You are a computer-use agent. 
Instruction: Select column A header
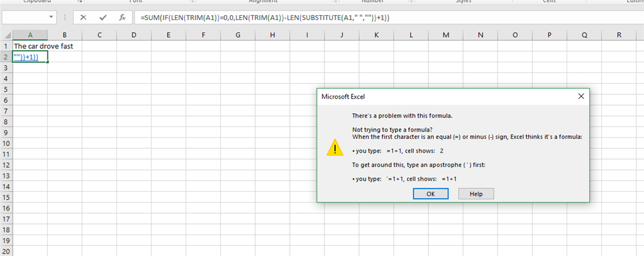pyautogui.click(x=30, y=35)
